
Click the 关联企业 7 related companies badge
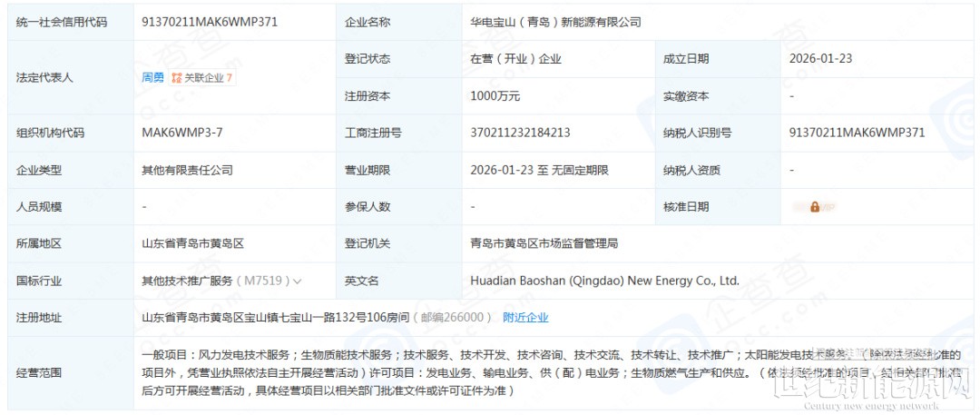(x=202, y=77)
